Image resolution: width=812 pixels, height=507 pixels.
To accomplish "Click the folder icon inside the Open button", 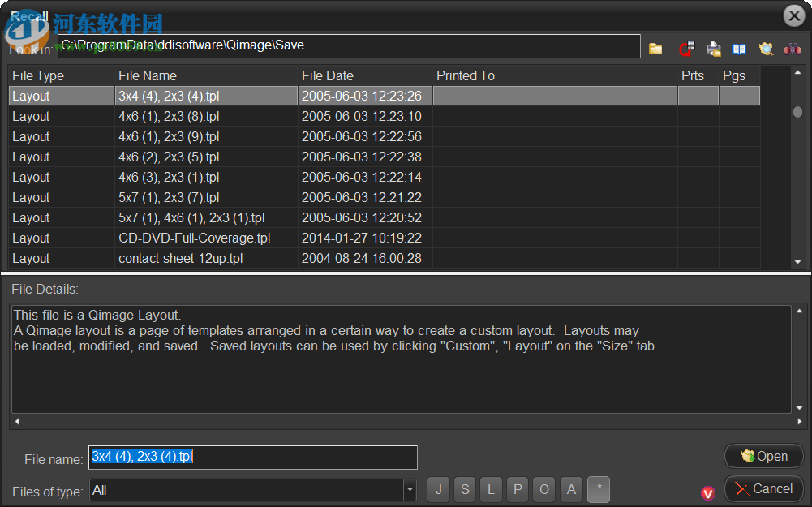I will pyautogui.click(x=749, y=456).
